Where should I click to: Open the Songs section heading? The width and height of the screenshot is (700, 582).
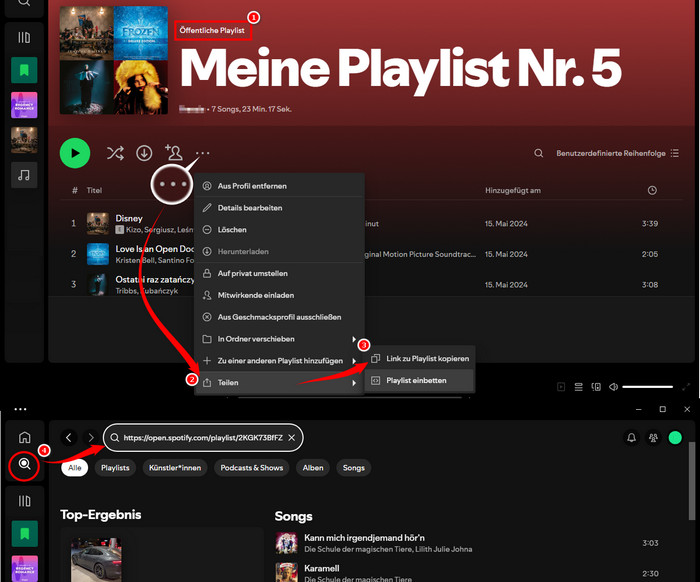click(294, 516)
